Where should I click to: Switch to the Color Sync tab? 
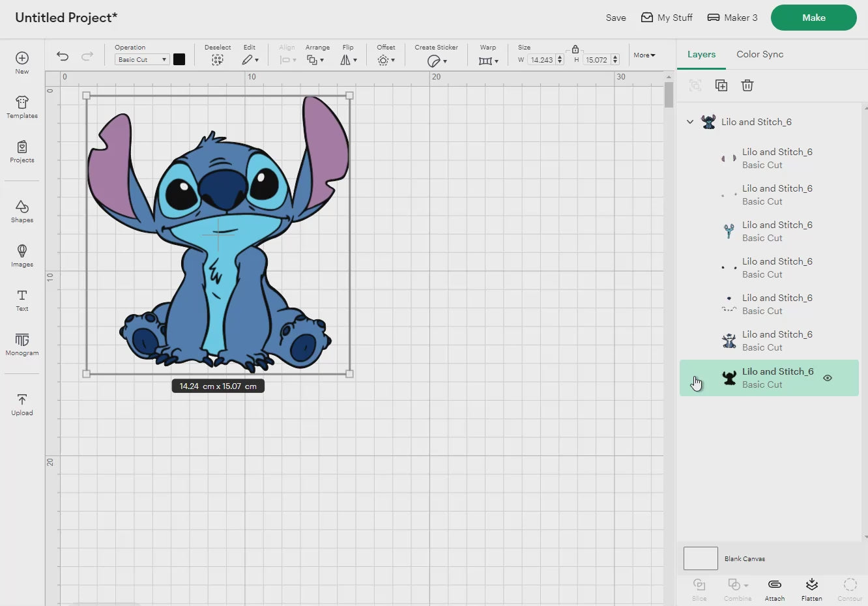(760, 54)
